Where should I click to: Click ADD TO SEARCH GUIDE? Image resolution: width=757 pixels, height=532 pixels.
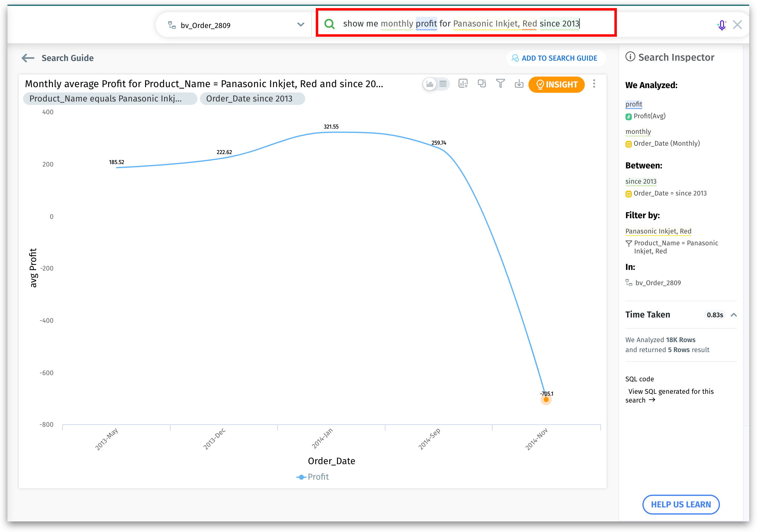coord(555,58)
